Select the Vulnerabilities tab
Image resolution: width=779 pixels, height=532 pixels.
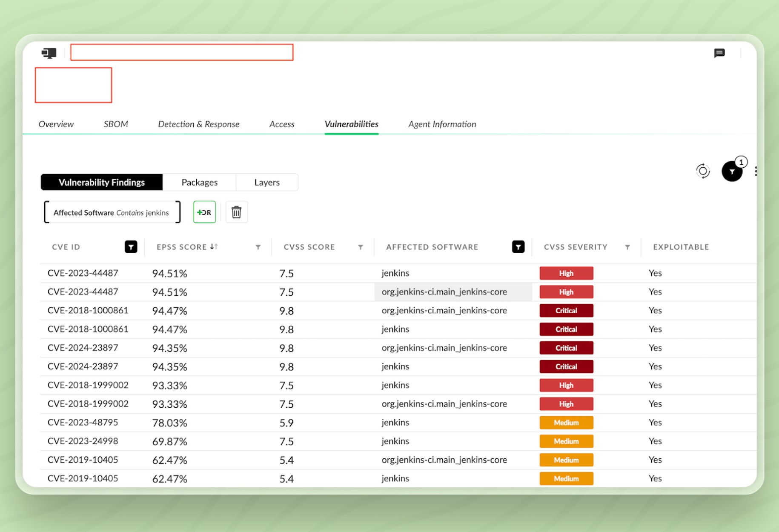click(x=352, y=124)
